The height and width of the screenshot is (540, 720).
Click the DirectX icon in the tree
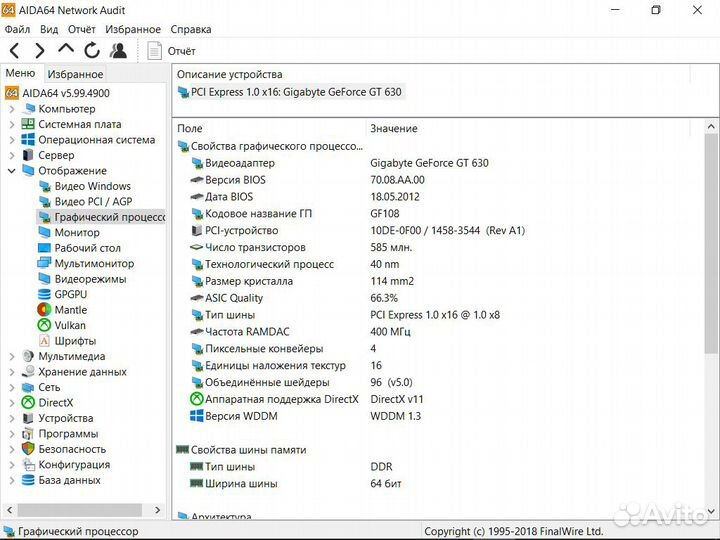click(x=28, y=403)
